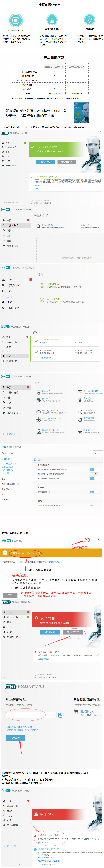Screen dimensions: 104x868
Task: Click info icon beside HIPS in advanced setup
Action: [x=8, y=472]
